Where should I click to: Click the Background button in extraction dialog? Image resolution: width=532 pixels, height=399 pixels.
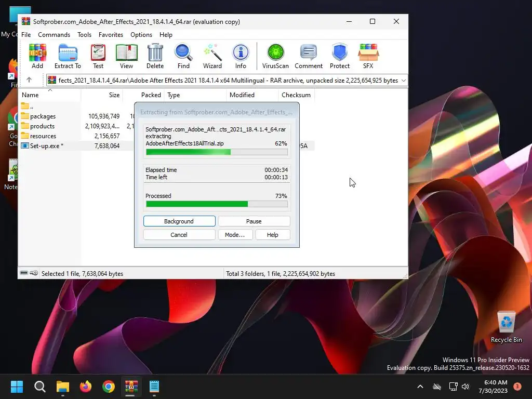point(179,221)
